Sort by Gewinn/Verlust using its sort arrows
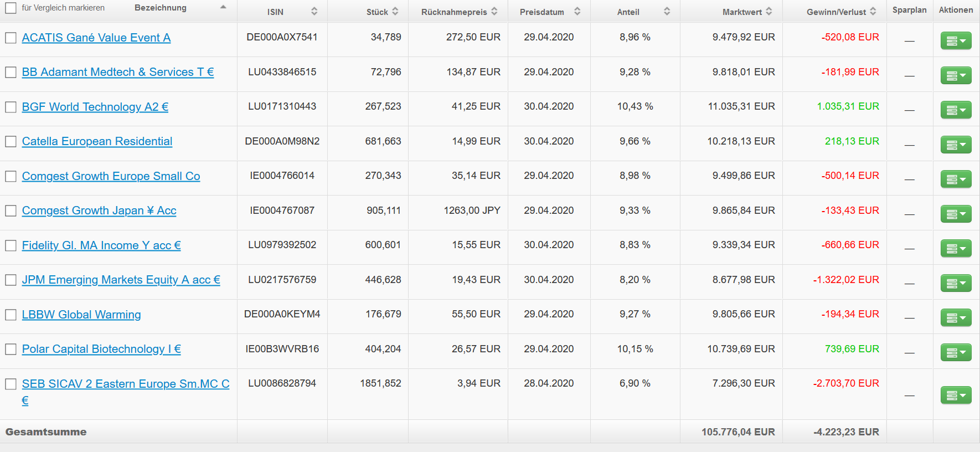980x452 pixels. [x=873, y=12]
